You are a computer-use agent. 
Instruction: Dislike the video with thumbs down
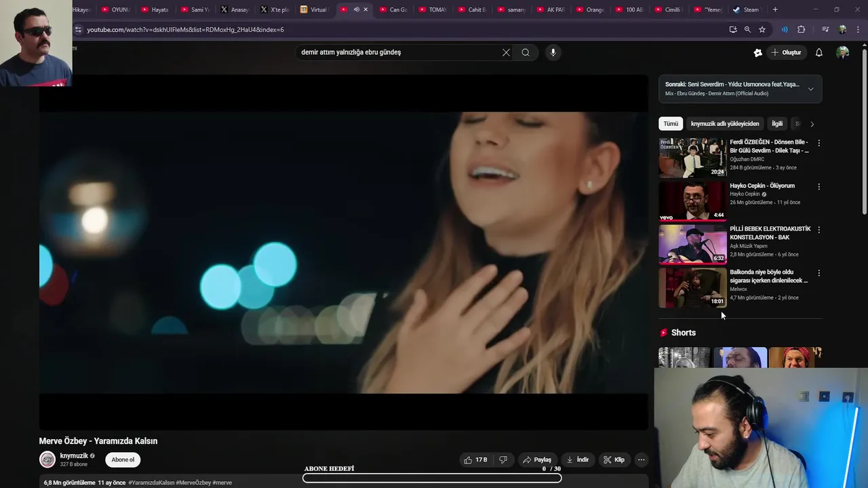pos(503,460)
